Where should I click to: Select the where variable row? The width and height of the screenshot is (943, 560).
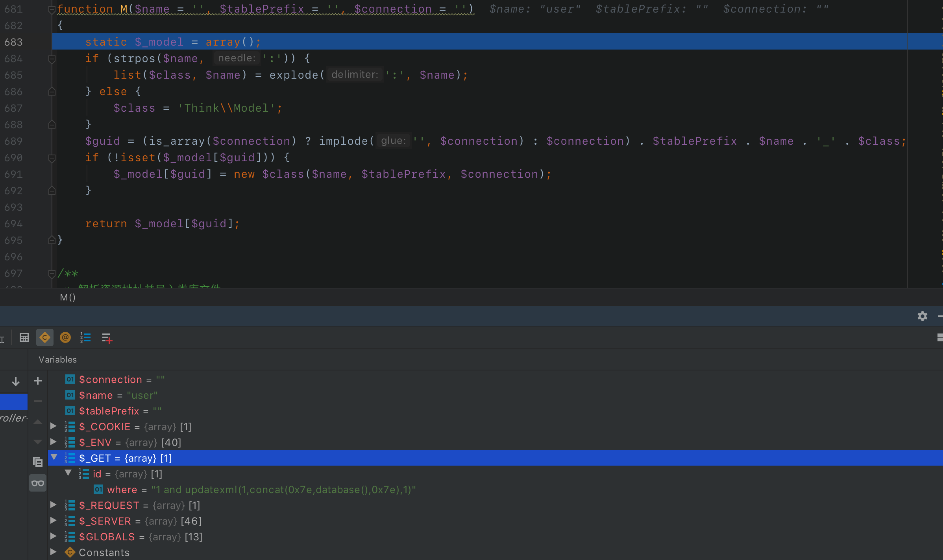pos(122,490)
